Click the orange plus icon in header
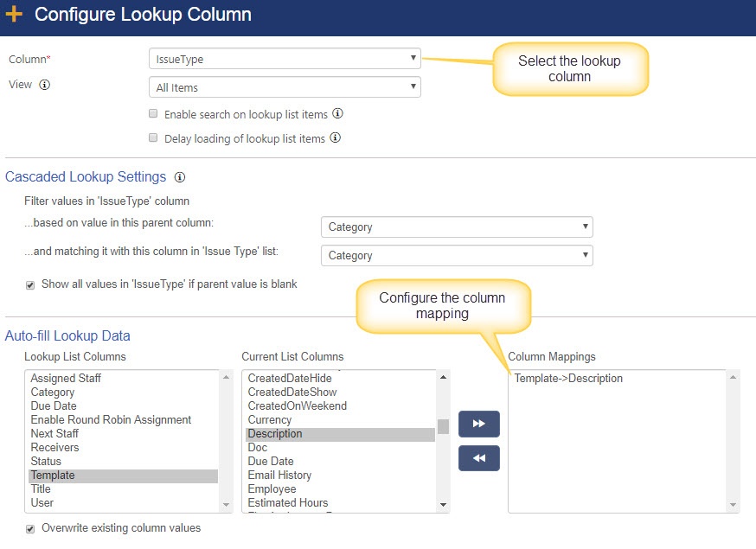This screenshot has width=756, height=549. 14,14
